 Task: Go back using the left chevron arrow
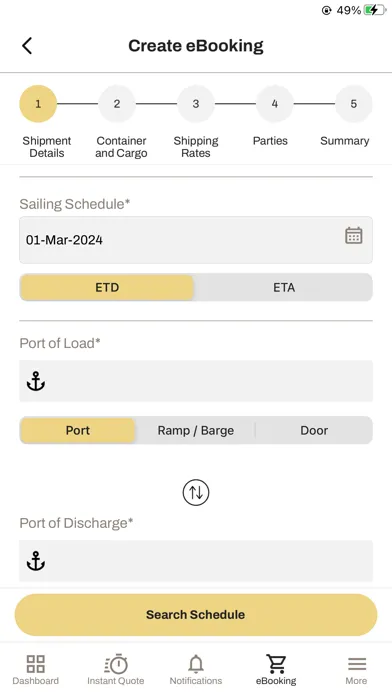coord(27,46)
